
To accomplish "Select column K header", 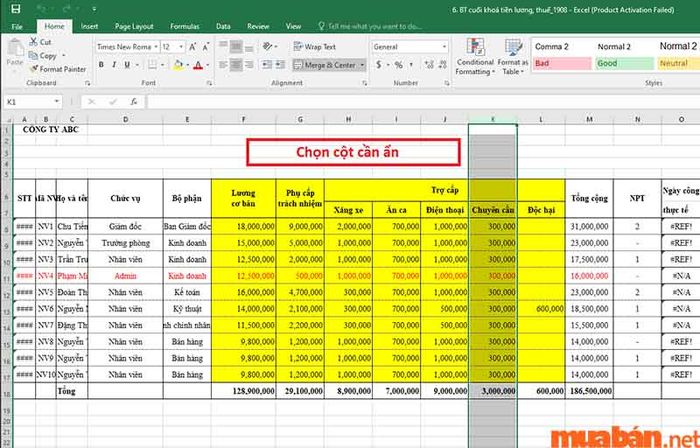I will click(x=492, y=119).
